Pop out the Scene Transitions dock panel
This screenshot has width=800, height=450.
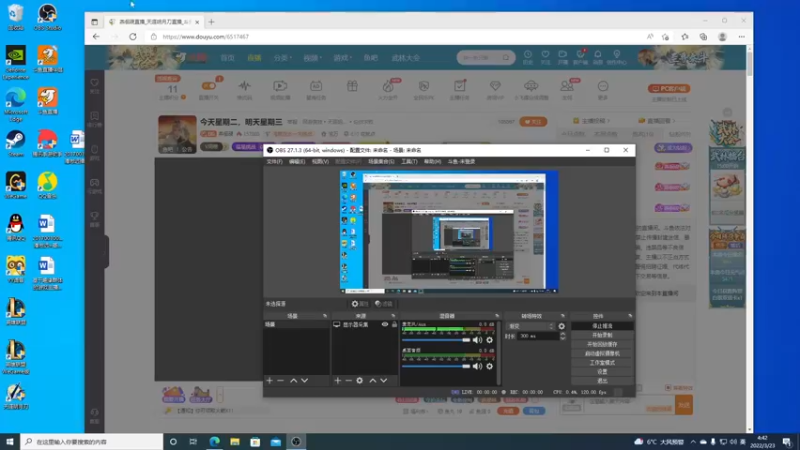coord(562,316)
